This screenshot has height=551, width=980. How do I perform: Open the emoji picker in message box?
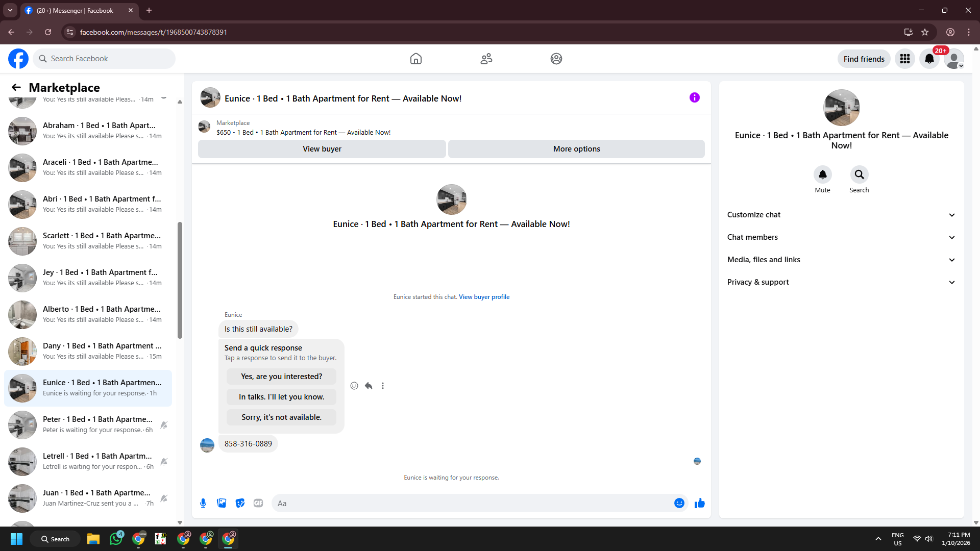click(679, 503)
